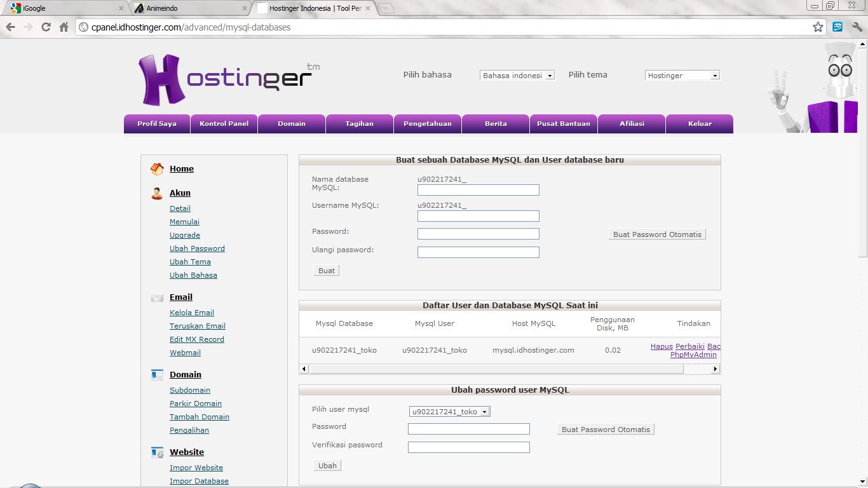Open Parkir Domain link
This screenshot has width=868, height=488.
pos(196,403)
